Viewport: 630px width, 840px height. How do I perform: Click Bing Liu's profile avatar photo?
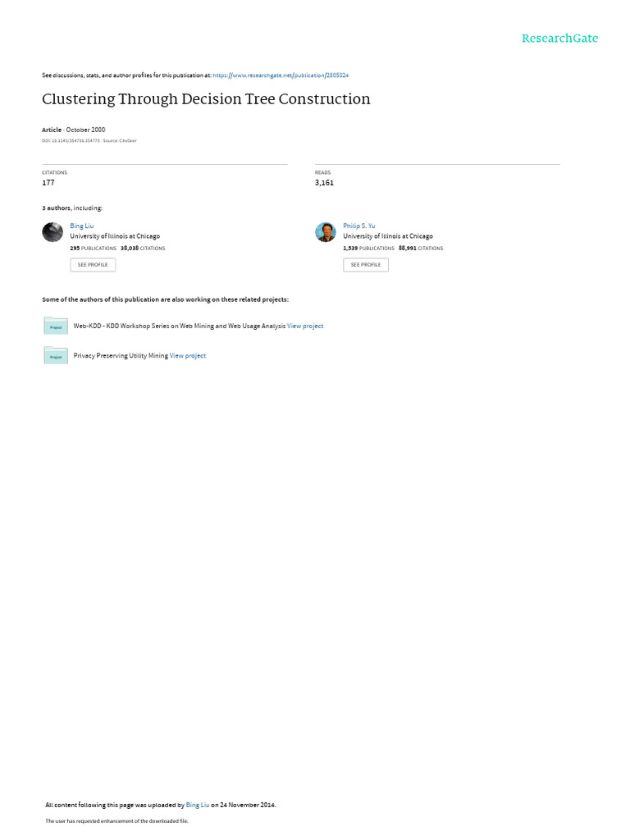coord(52,232)
